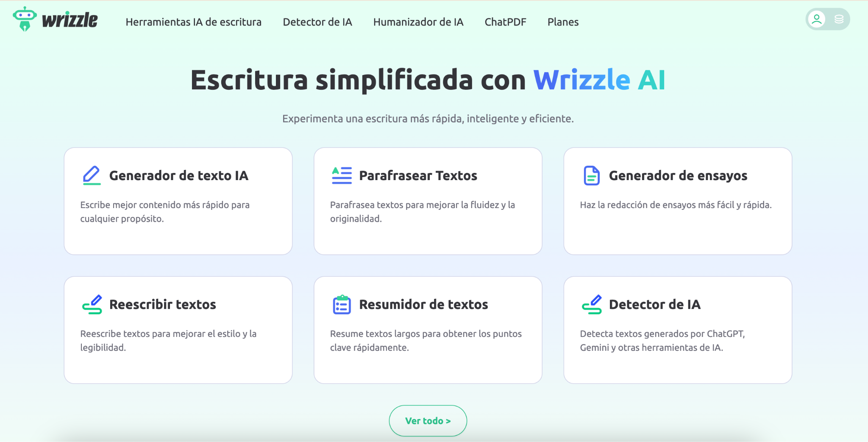The width and height of the screenshot is (868, 442).
Task: Click the Ver todo > button
Action: pyautogui.click(x=428, y=421)
